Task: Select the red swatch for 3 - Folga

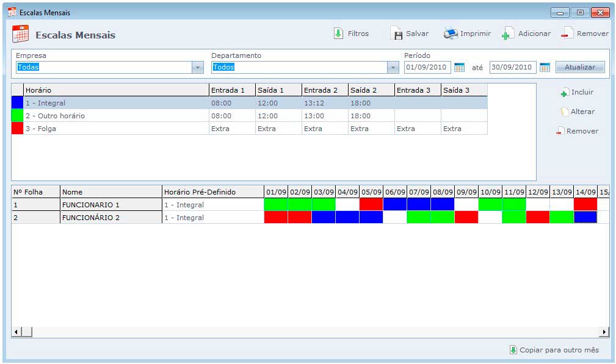Action: pyautogui.click(x=17, y=129)
